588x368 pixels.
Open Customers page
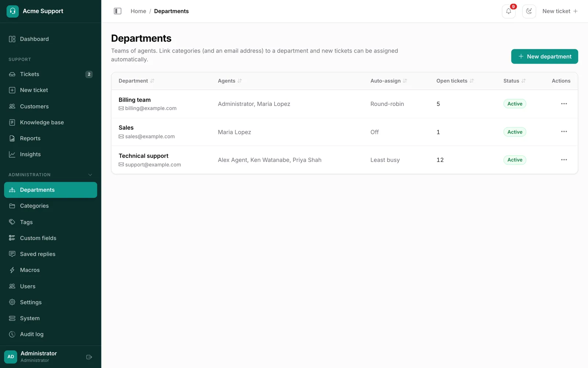[51, 106]
